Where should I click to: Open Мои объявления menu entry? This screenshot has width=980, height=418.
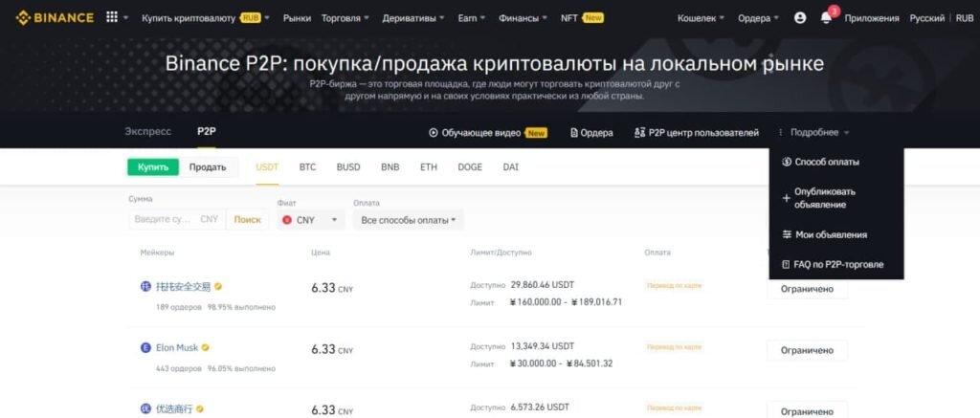836,235
